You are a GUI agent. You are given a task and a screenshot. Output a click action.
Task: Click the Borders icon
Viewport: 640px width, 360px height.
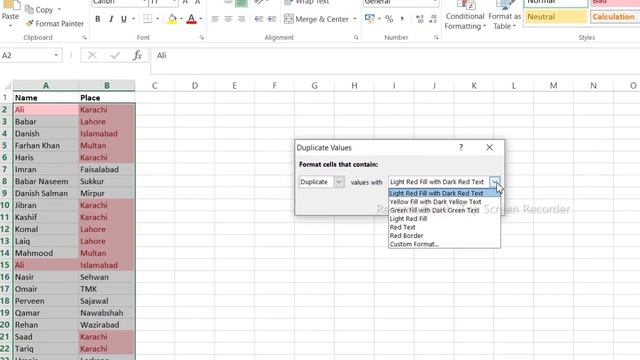pyautogui.click(x=148, y=19)
